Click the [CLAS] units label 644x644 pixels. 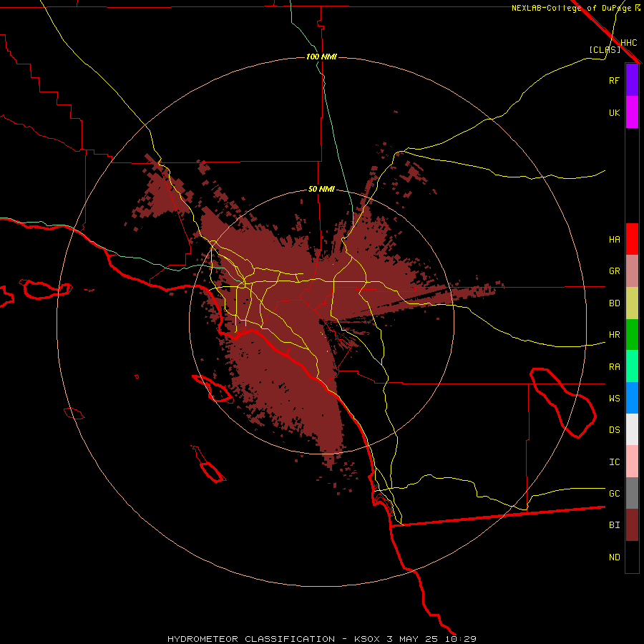pos(605,49)
